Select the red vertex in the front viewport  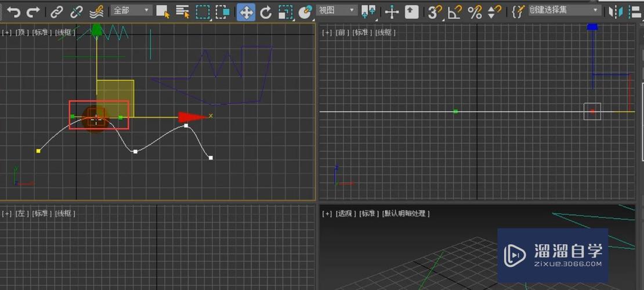592,111
